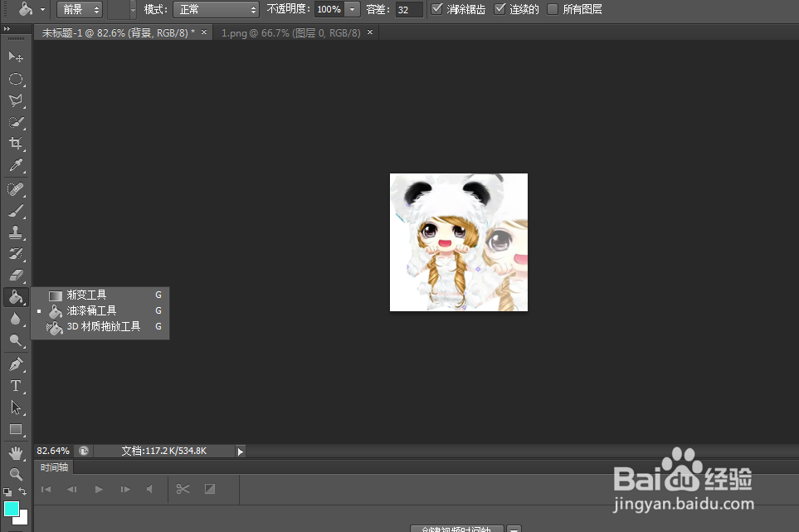Select the Polygonal Lasso tool
799x532 pixels.
pos(16,100)
